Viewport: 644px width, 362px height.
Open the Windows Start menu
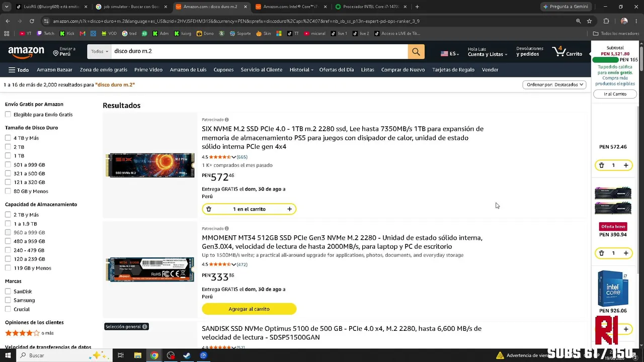8,355
